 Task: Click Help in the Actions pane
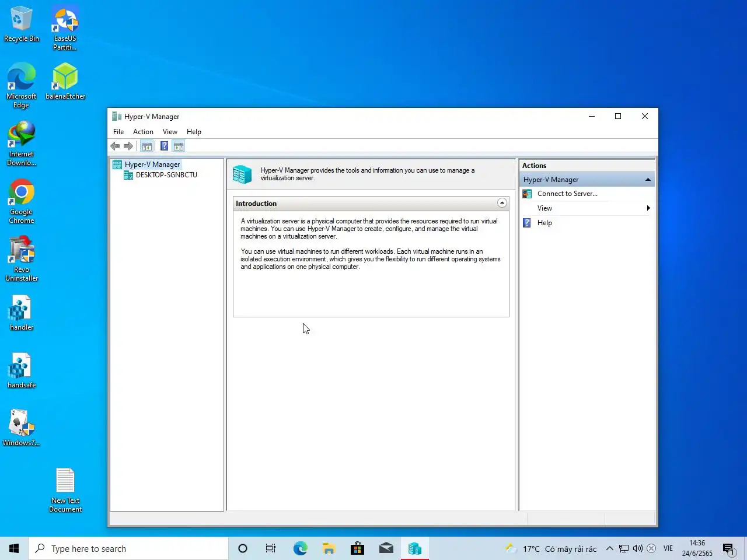point(544,223)
